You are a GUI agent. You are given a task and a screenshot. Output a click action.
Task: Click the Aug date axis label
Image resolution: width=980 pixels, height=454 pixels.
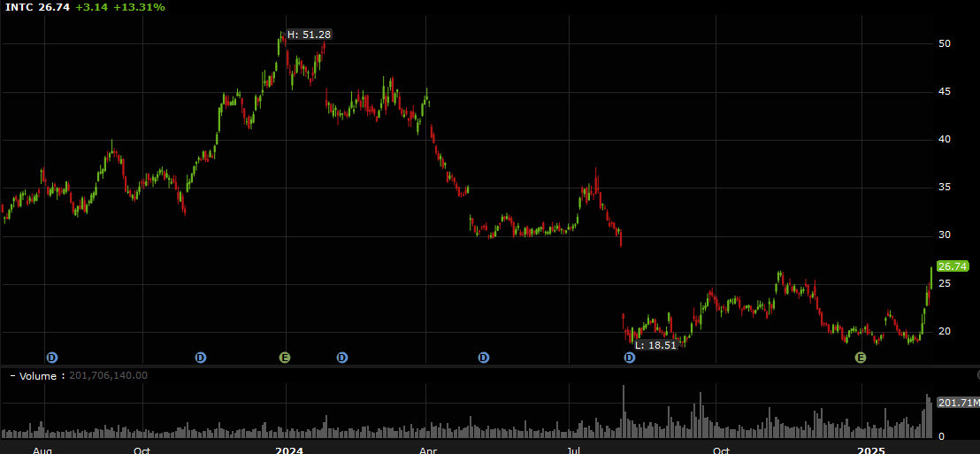pyautogui.click(x=42, y=450)
